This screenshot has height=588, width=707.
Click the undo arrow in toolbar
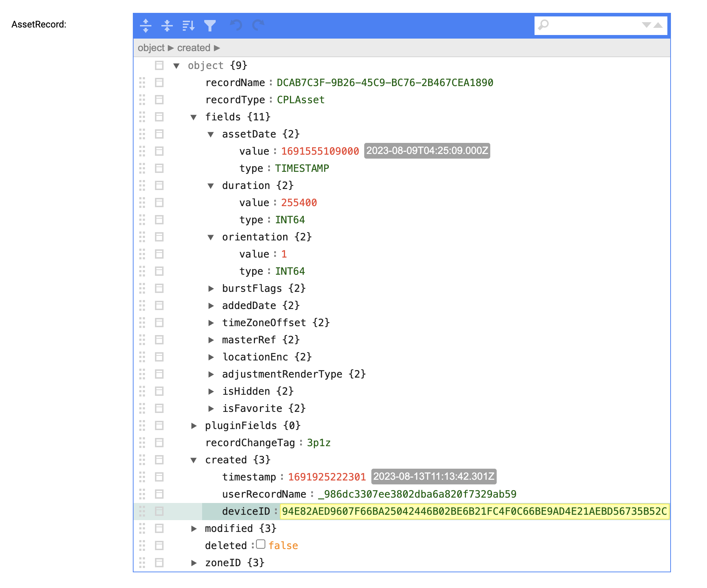click(236, 25)
